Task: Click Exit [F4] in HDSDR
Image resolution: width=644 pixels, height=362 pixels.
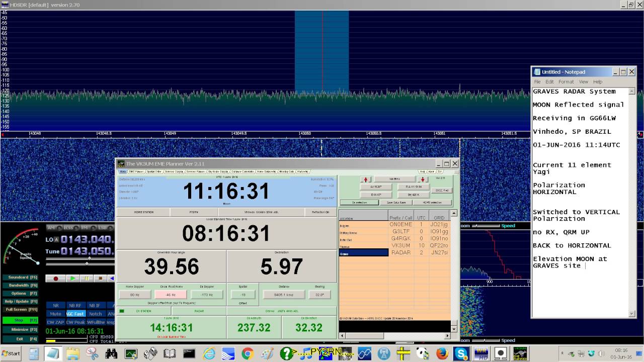Action: (x=20, y=339)
